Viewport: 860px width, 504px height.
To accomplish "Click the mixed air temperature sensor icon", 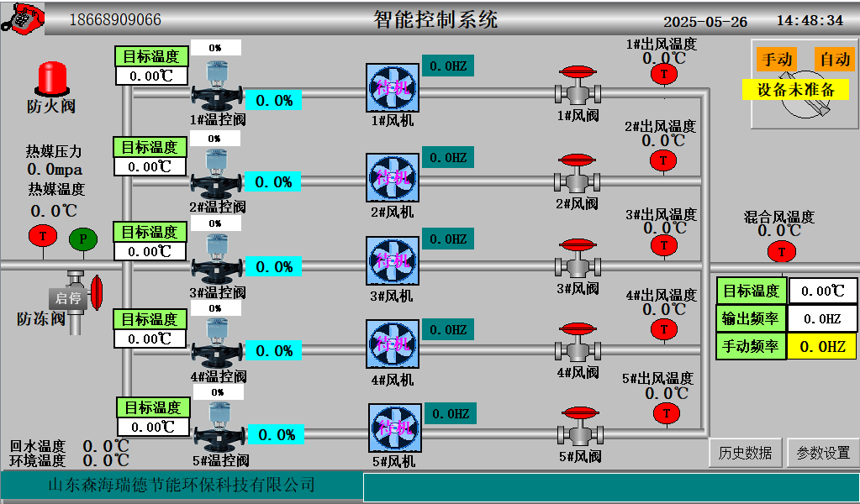I will [x=781, y=251].
